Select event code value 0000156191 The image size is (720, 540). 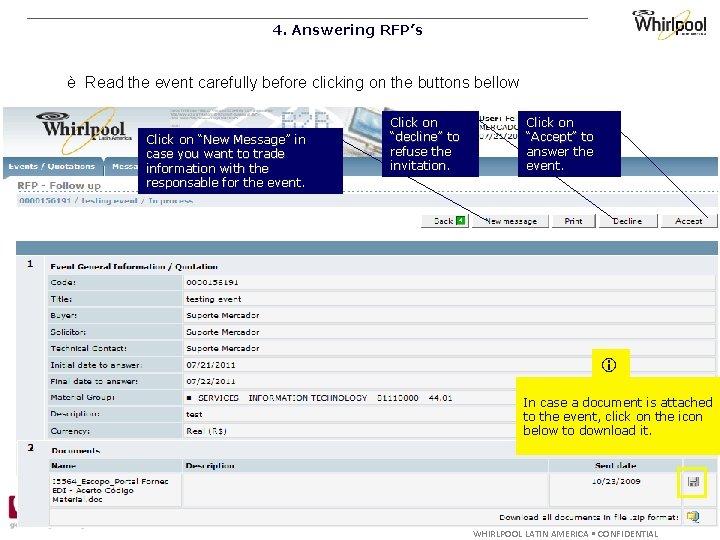pos(212,282)
